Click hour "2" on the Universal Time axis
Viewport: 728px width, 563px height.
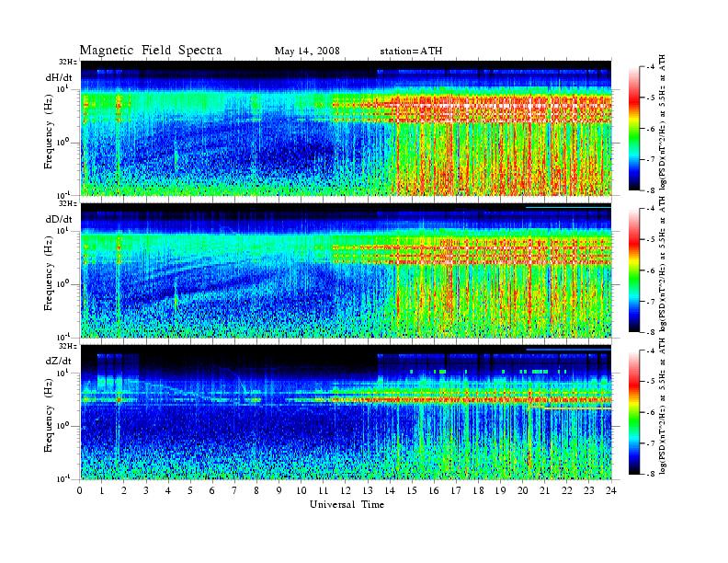pos(124,490)
